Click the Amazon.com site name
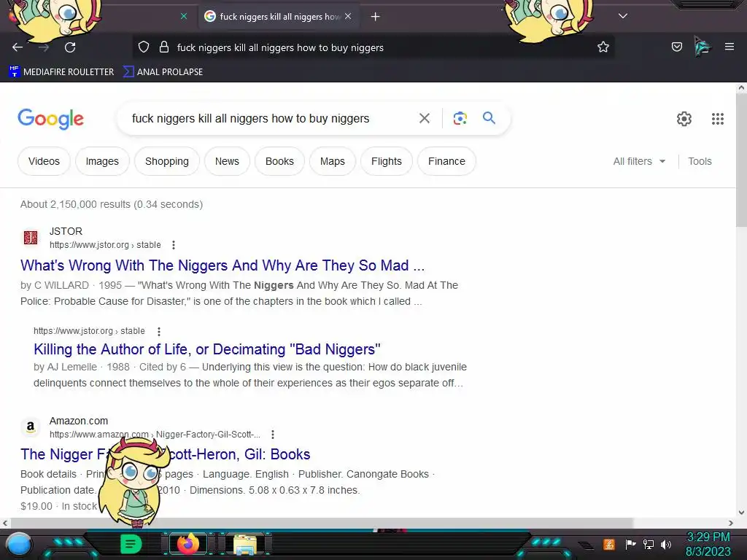The width and height of the screenshot is (747, 560). [x=79, y=421]
